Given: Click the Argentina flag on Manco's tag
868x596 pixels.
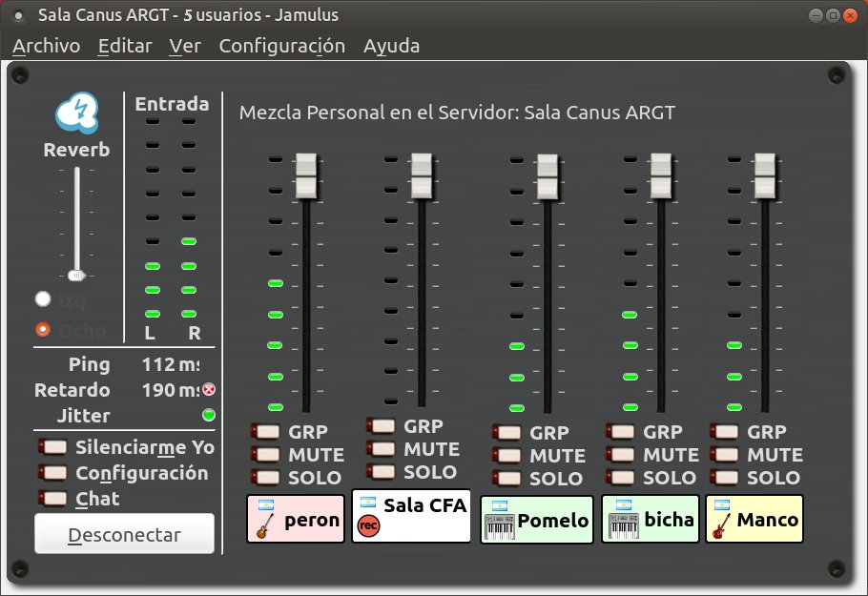Looking at the screenshot, I should click(x=721, y=504).
